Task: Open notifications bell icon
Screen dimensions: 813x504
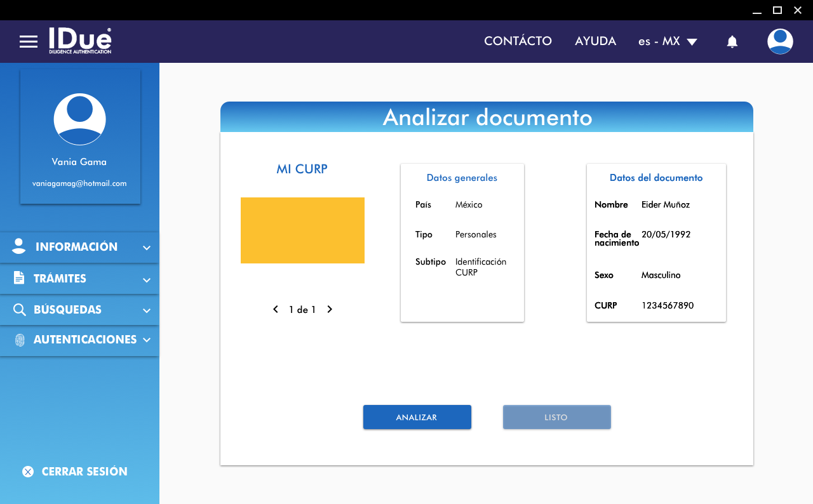Action: [732, 42]
